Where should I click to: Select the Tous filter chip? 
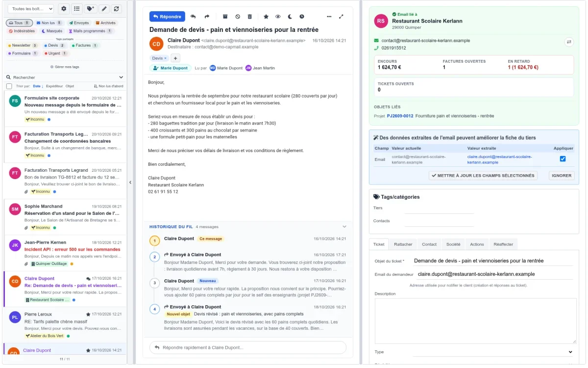pyautogui.click(x=19, y=23)
